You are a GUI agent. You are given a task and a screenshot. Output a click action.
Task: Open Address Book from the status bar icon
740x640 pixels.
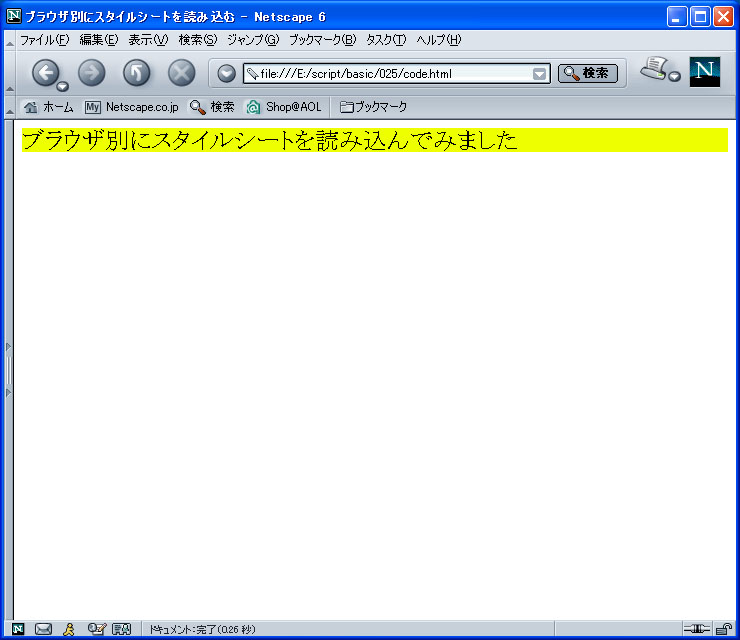pyautogui.click(x=121, y=629)
